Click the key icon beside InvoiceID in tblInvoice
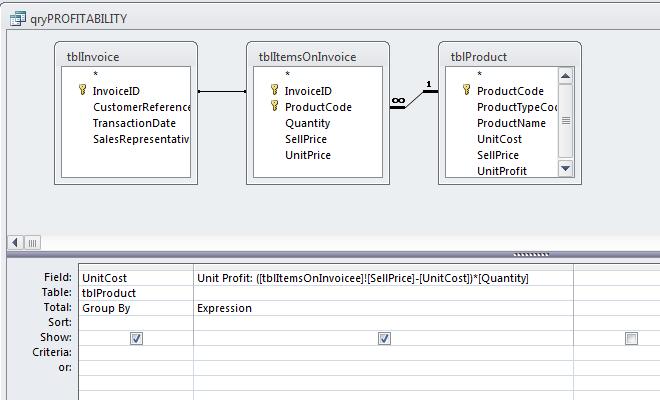660x400 pixels. 83,90
